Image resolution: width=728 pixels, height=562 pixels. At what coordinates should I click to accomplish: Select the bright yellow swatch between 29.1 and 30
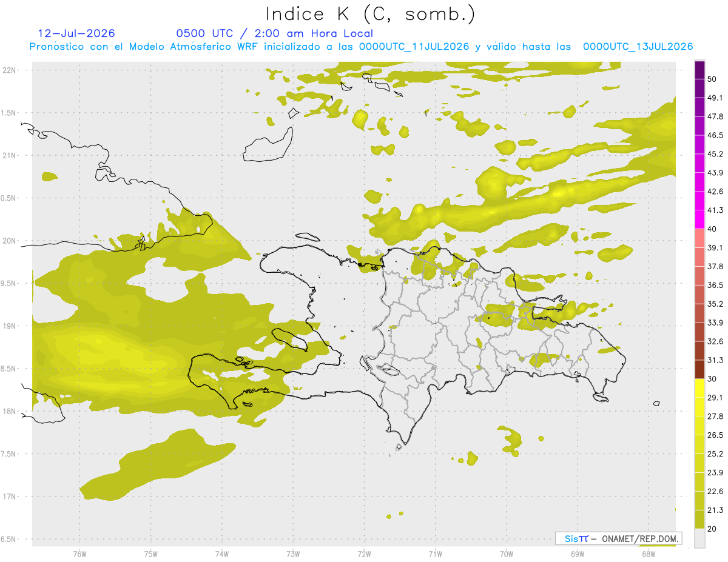point(700,389)
